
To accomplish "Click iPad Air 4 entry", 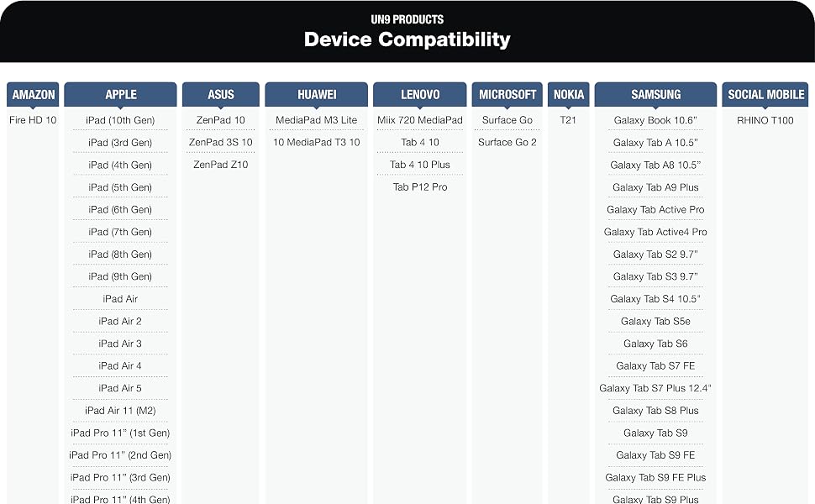I will click(x=120, y=365).
